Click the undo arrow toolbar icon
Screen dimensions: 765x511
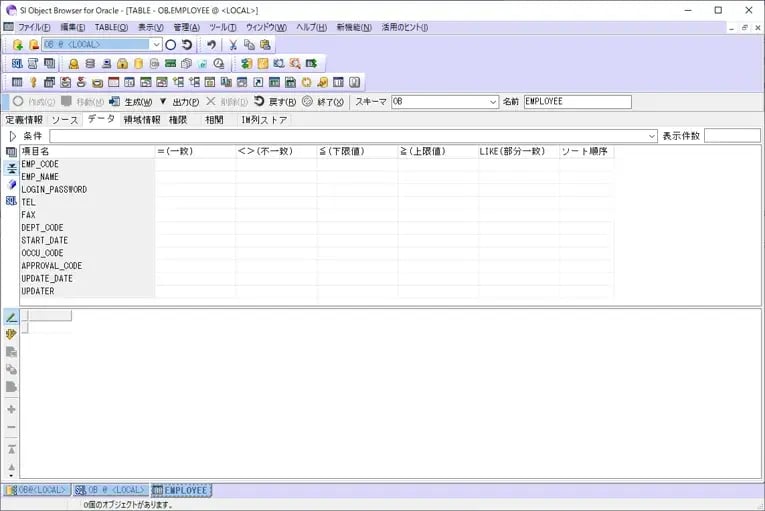(211, 45)
